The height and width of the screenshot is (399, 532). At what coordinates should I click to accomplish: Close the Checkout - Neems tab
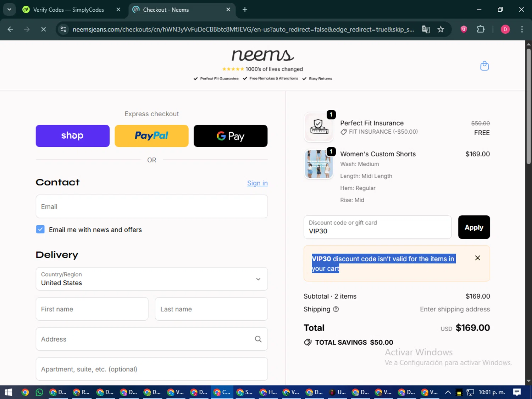point(228,10)
